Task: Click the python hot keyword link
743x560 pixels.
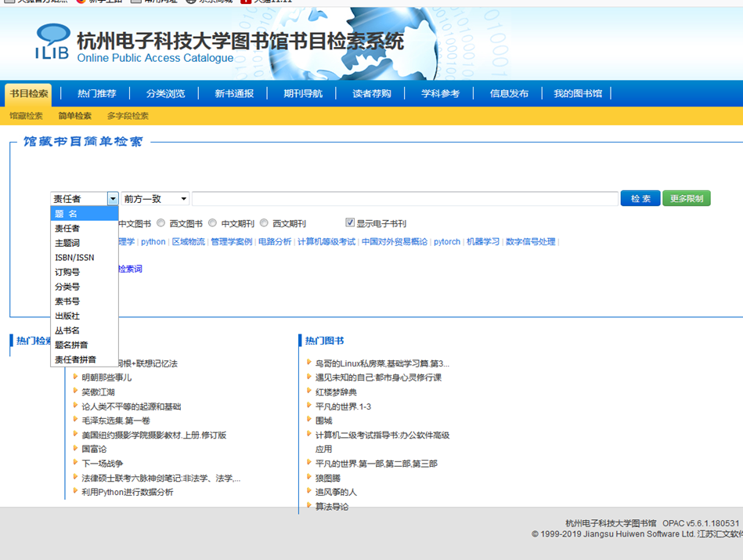Action: click(x=153, y=242)
